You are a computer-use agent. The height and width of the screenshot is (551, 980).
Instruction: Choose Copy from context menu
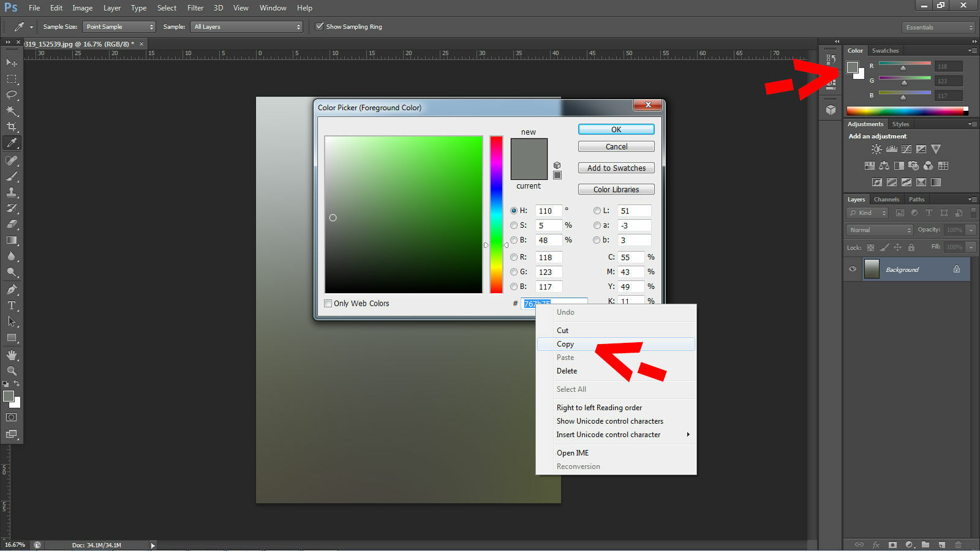(x=565, y=343)
